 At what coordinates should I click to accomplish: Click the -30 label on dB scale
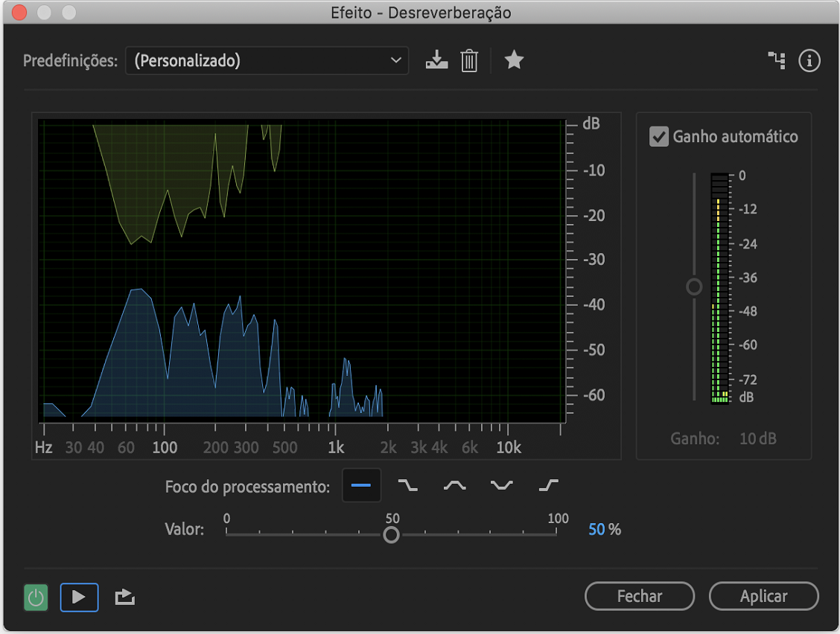(594, 260)
